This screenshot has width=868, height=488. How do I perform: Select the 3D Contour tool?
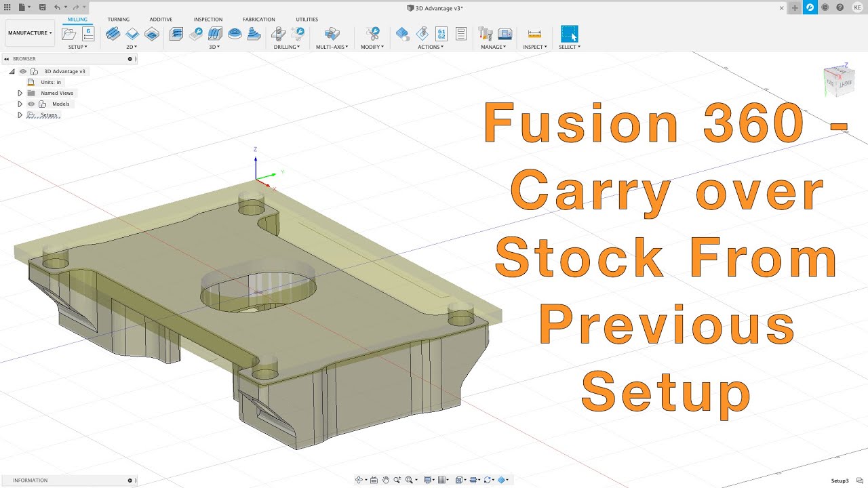tap(235, 33)
